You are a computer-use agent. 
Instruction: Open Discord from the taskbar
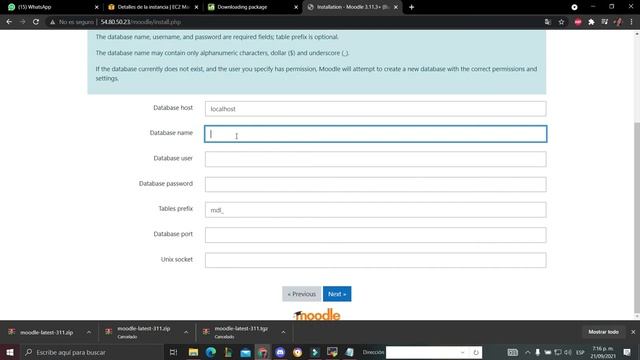[x=280, y=352]
